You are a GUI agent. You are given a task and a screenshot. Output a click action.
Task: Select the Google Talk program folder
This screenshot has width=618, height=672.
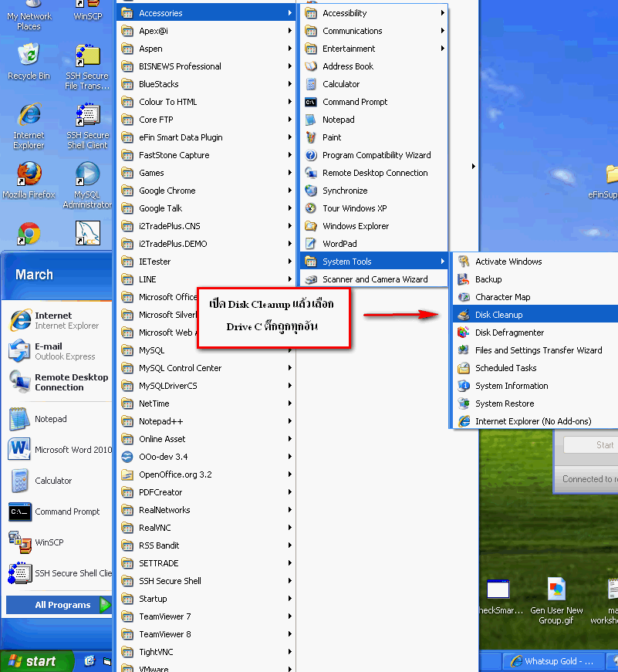206,208
